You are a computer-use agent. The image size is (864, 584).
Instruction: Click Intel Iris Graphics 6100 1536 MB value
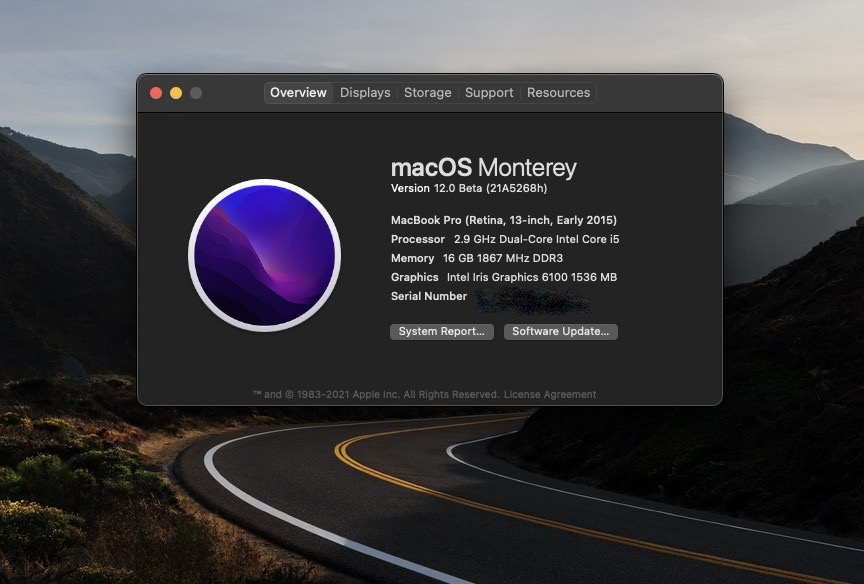(x=532, y=277)
